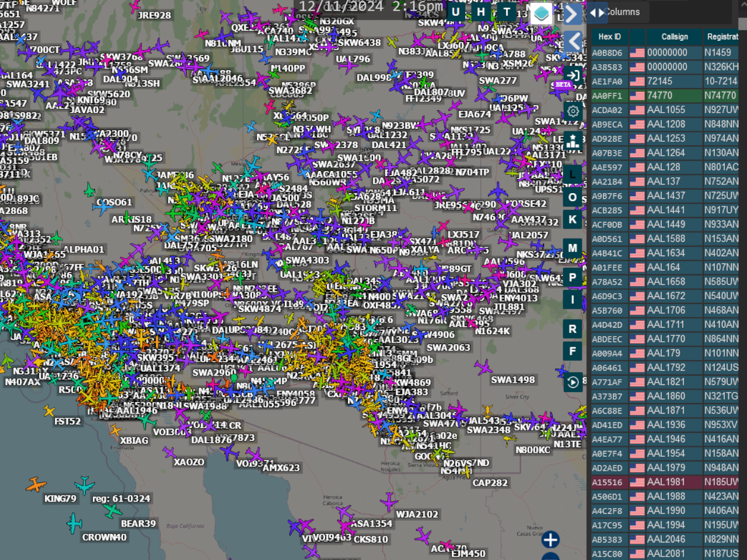The height and width of the screenshot is (560, 747).
Task: Select callsign AAL128 in the table
Action: pyautogui.click(x=664, y=167)
